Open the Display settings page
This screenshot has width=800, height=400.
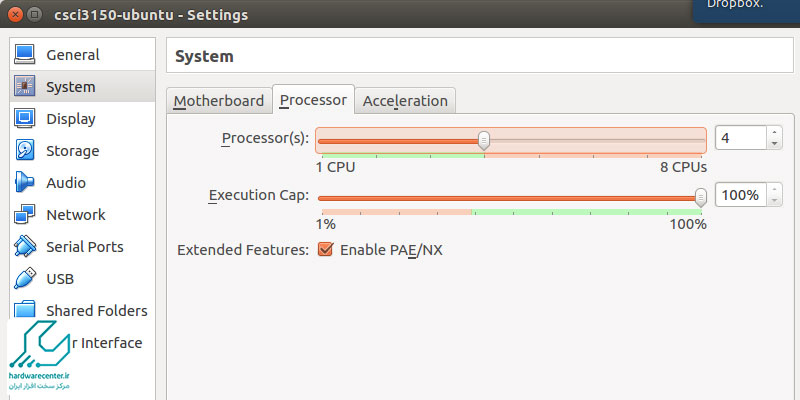coord(70,119)
